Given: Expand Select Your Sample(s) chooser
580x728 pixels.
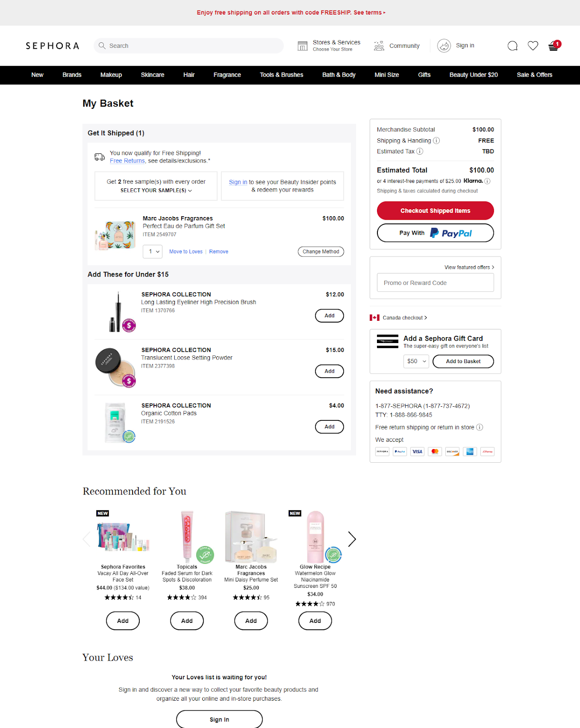Looking at the screenshot, I should point(156,191).
